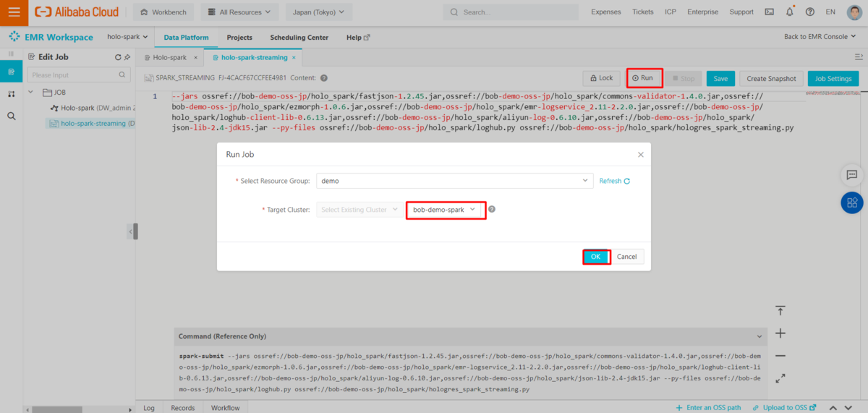Image resolution: width=868 pixels, height=413 pixels.
Task: Open the Back to EMR Console dropdown
Action: tap(822, 38)
